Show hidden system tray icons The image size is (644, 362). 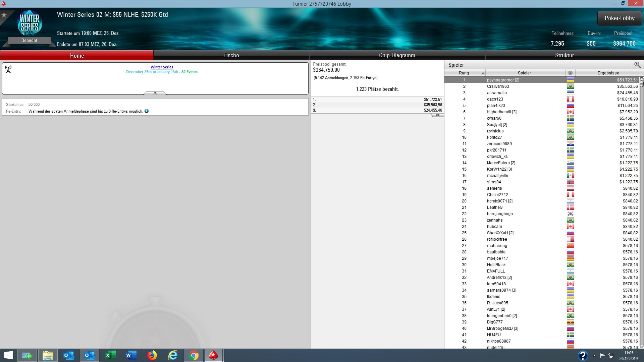594,356
